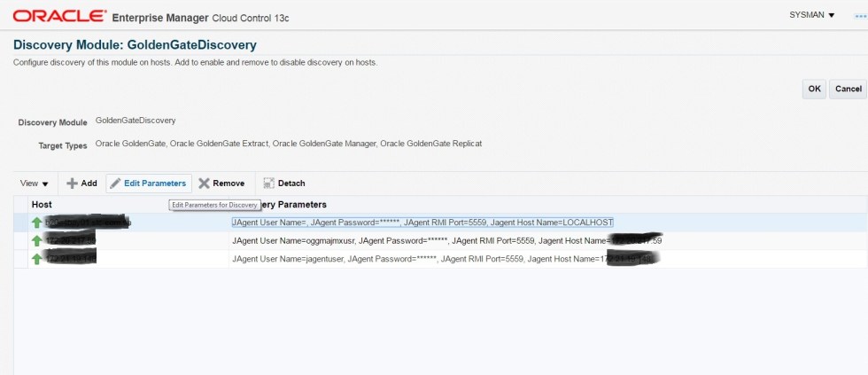Click the Cancel button
Screen dimensions: 868x375
848,89
